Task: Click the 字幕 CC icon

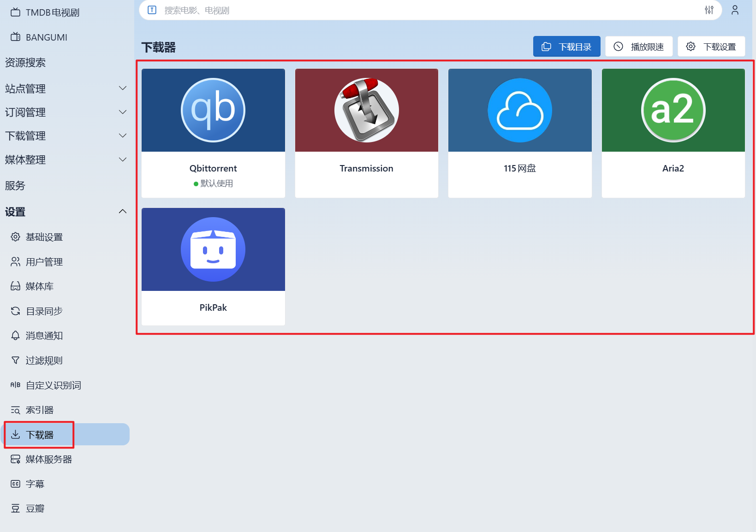Action: click(x=15, y=484)
